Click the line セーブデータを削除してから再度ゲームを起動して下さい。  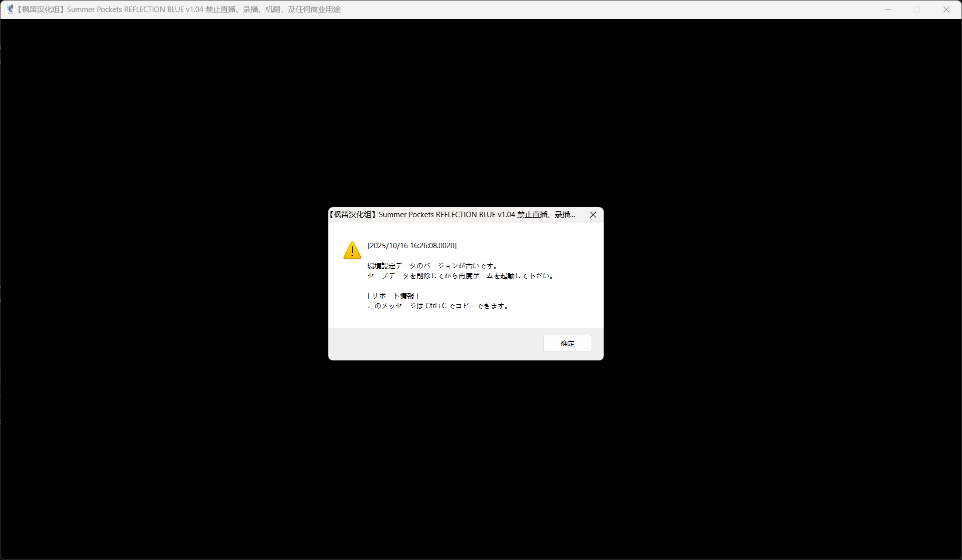pyautogui.click(x=461, y=276)
